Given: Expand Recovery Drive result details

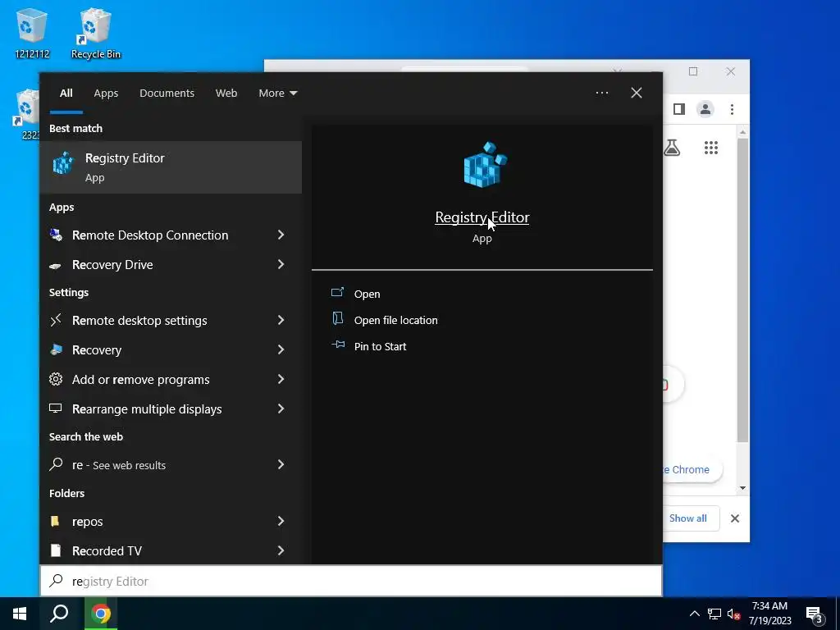Looking at the screenshot, I should point(281,264).
